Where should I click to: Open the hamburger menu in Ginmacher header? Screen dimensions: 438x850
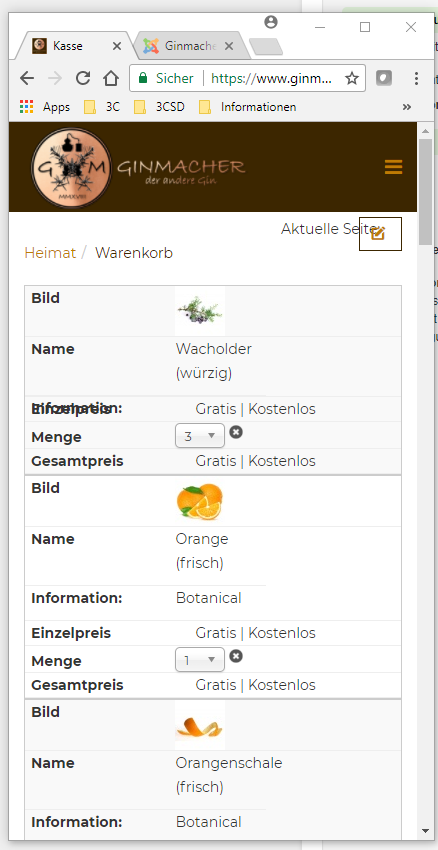pyautogui.click(x=394, y=167)
